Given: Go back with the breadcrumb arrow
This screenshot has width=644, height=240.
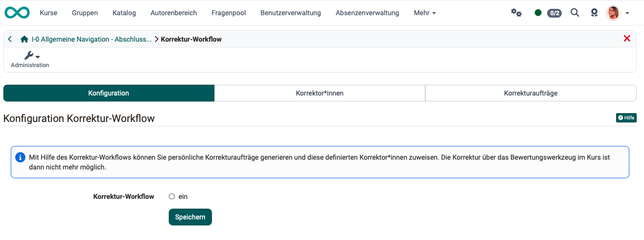Looking at the screenshot, I should pos(10,39).
